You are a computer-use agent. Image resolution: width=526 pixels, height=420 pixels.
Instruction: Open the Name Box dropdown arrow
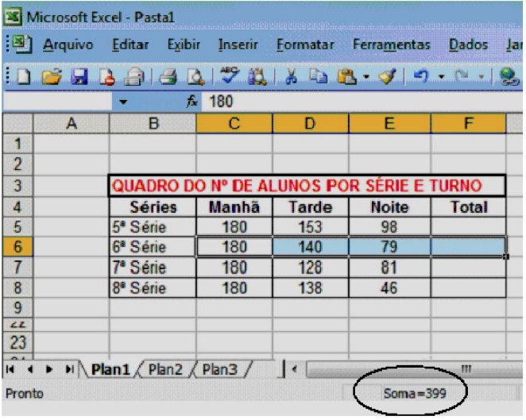pyautogui.click(x=123, y=102)
